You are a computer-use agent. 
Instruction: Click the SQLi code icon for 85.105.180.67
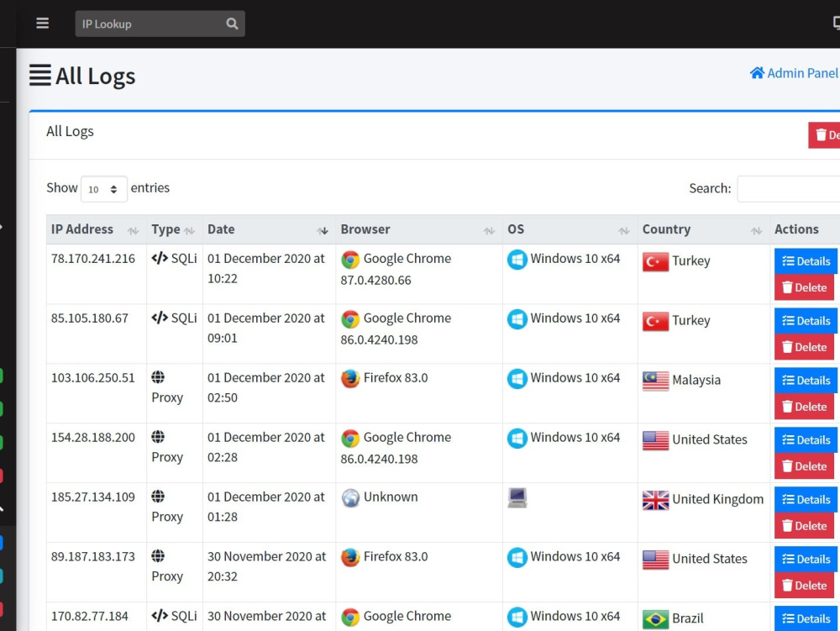click(160, 318)
